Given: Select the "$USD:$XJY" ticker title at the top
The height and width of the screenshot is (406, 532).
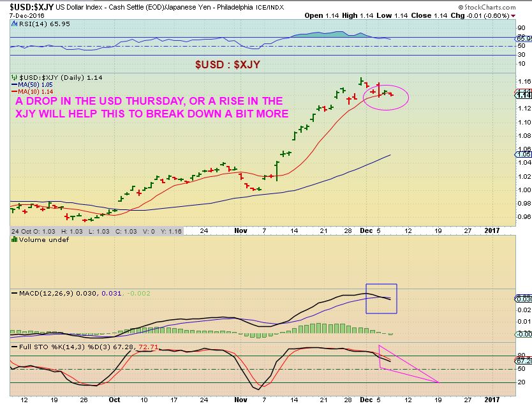Looking at the screenshot, I should pyautogui.click(x=31, y=7).
